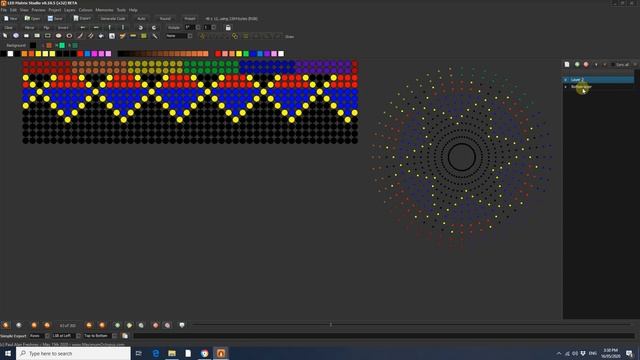Viewport: 640px width, 360px height.
Task: Open the rotate angle dropdown
Action: [198, 27]
